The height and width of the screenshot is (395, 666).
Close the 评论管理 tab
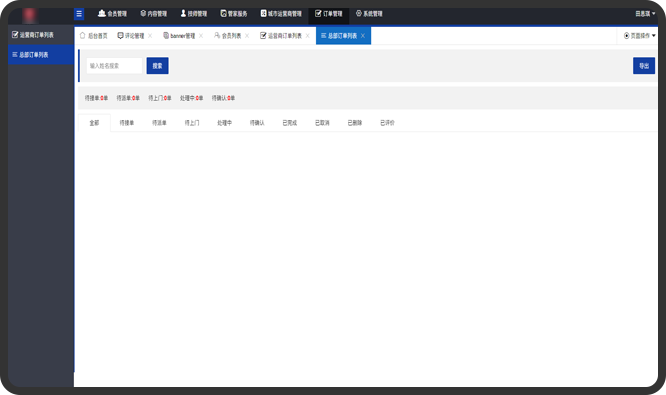tap(150, 36)
